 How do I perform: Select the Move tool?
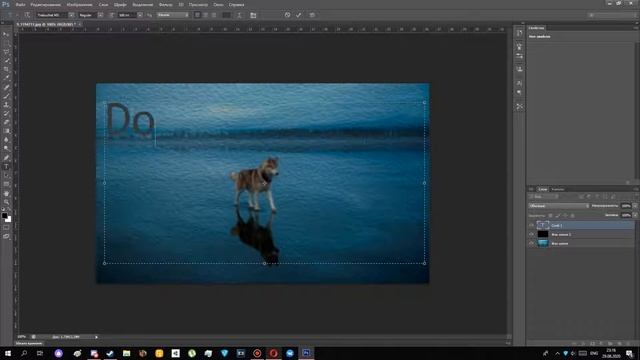coord(6,34)
